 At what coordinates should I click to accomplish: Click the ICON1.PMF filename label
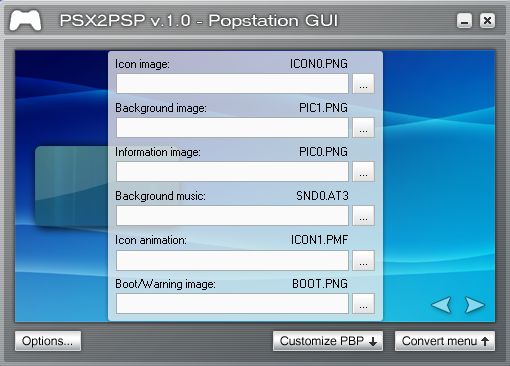click(x=319, y=240)
